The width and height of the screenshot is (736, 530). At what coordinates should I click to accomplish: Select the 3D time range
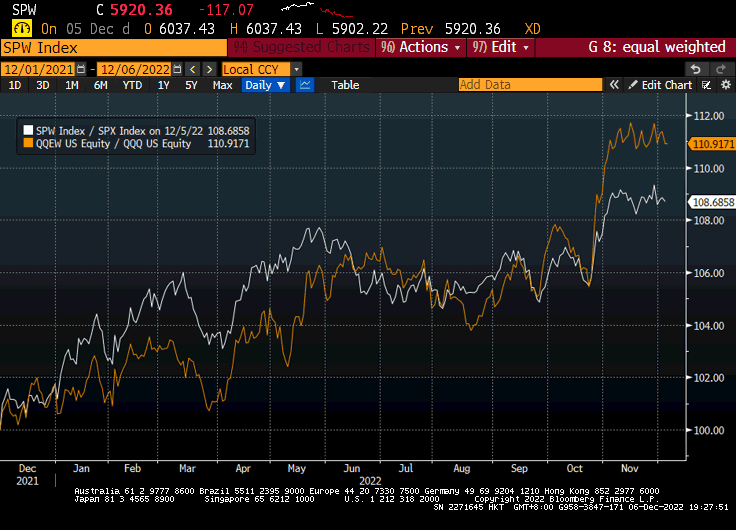[43, 85]
